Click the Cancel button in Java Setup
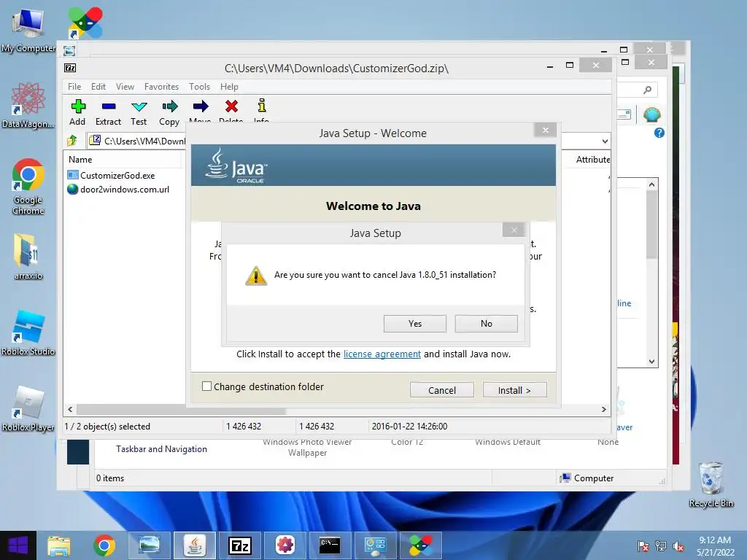This screenshot has width=747, height=560. tap(441, 390)
